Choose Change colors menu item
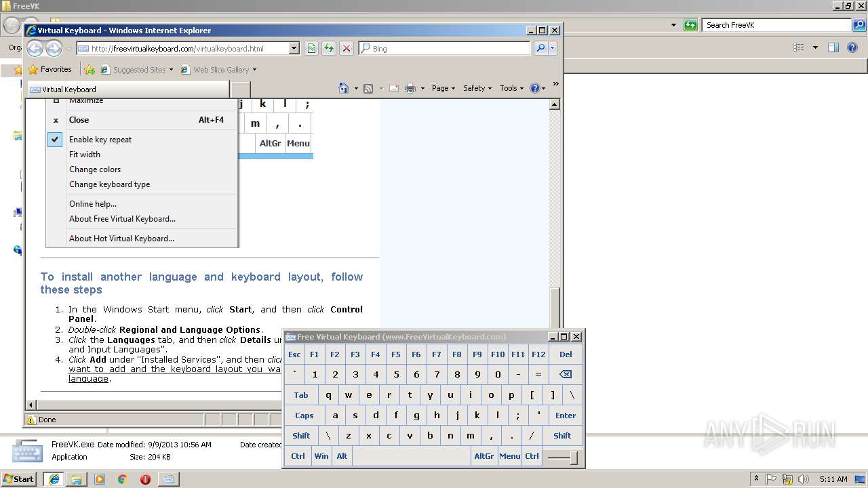 coord(142,169)
